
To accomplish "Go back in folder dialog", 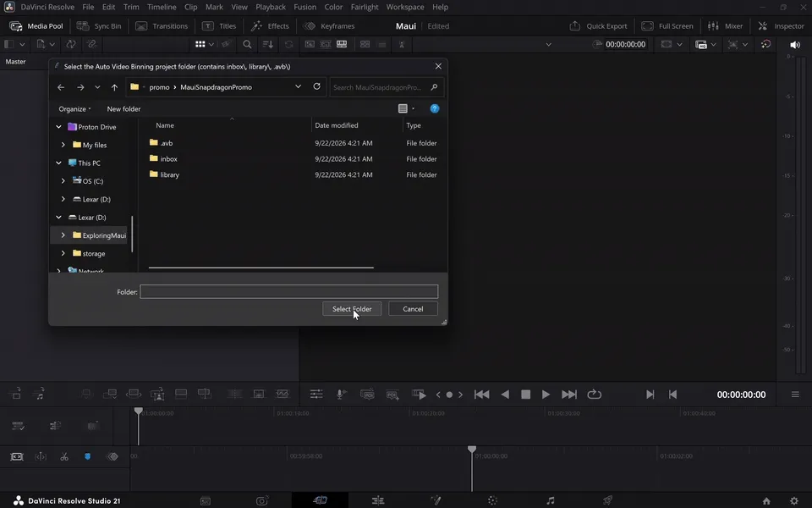I will (61, 87).
